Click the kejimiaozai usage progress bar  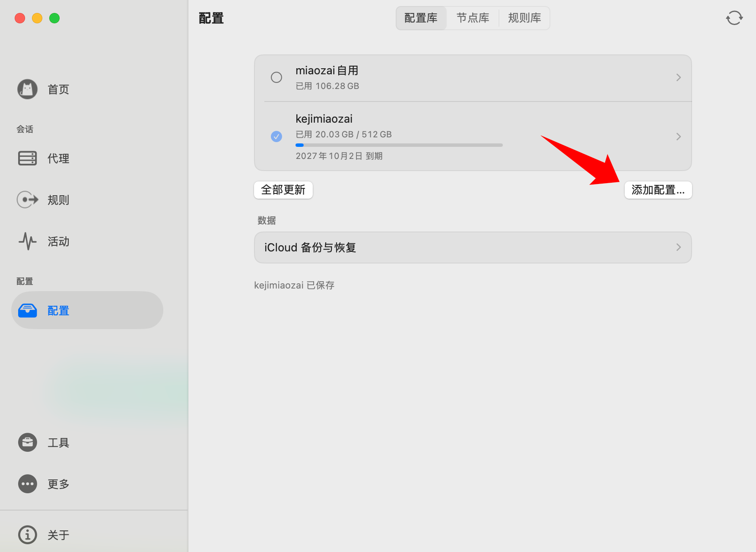point(399,145)
